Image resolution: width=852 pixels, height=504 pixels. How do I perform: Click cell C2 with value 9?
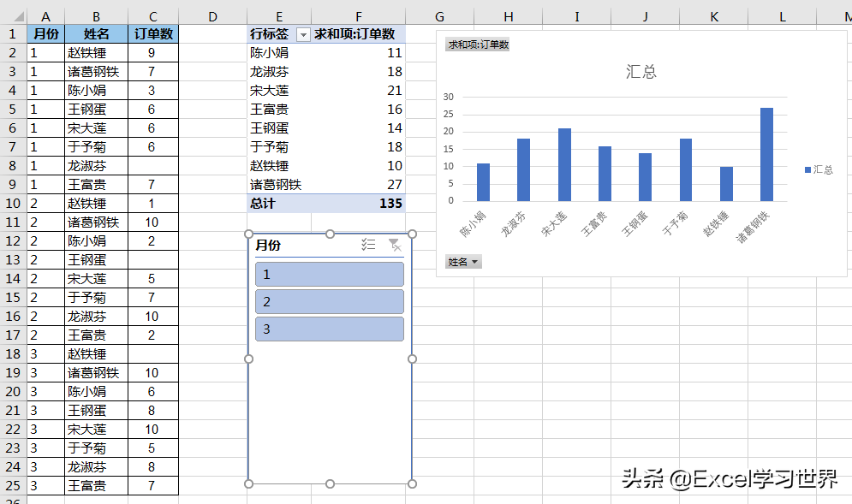(153, 53)
